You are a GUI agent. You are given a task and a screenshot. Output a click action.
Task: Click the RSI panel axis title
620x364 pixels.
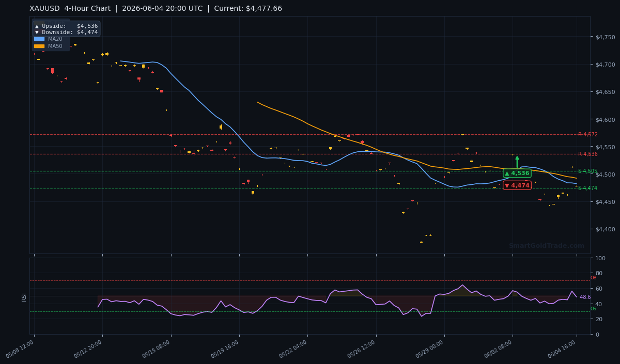(x=24, y=296)
